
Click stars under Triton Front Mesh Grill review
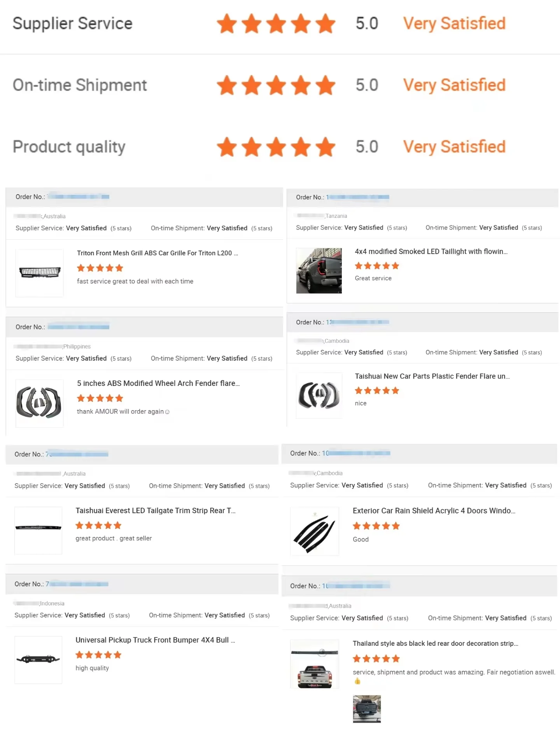100,268
